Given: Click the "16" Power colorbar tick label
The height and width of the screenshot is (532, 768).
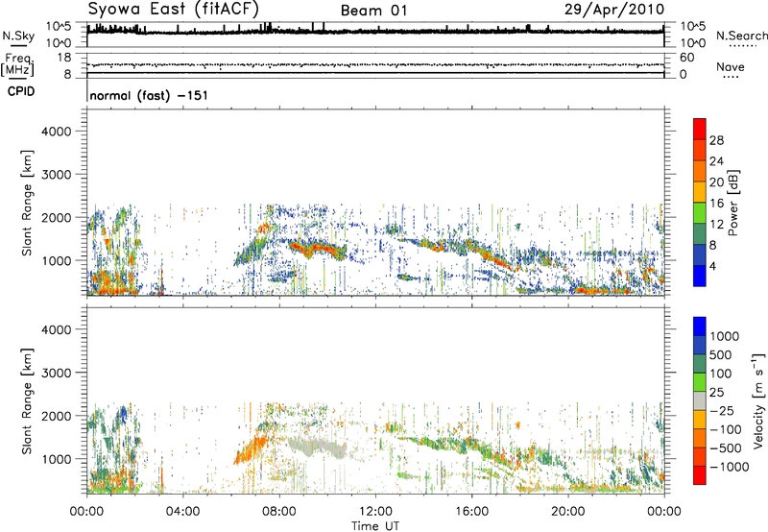Looking at the screenshot, I should (716, 204).
